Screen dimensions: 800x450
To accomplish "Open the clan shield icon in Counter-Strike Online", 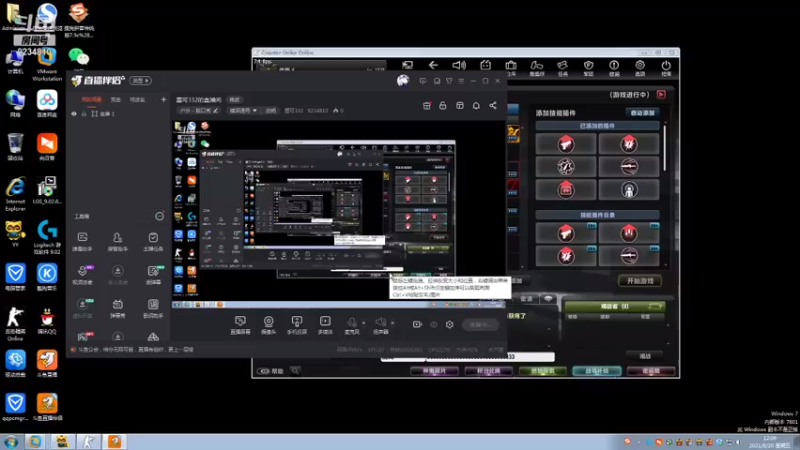I will coord(588,67).
